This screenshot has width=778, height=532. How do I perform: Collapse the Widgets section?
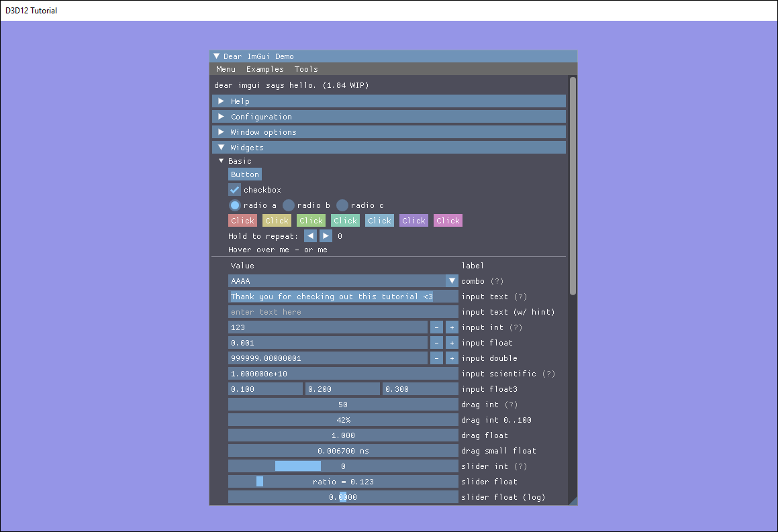389,147
